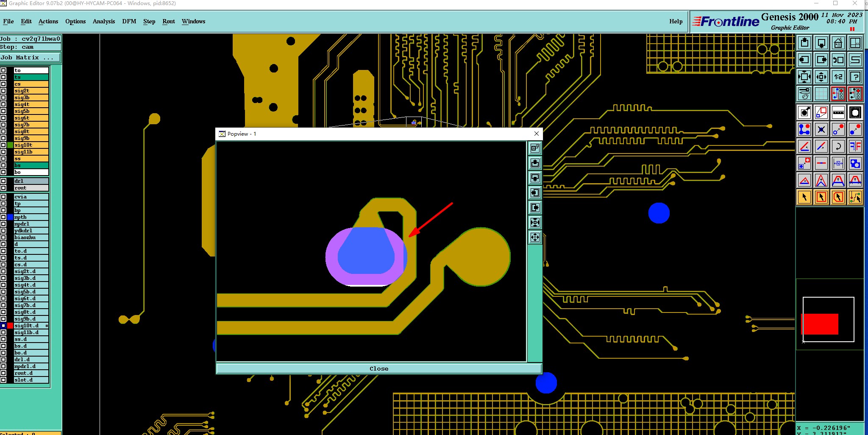Click the zoom home icon

(x=838, y=43)
